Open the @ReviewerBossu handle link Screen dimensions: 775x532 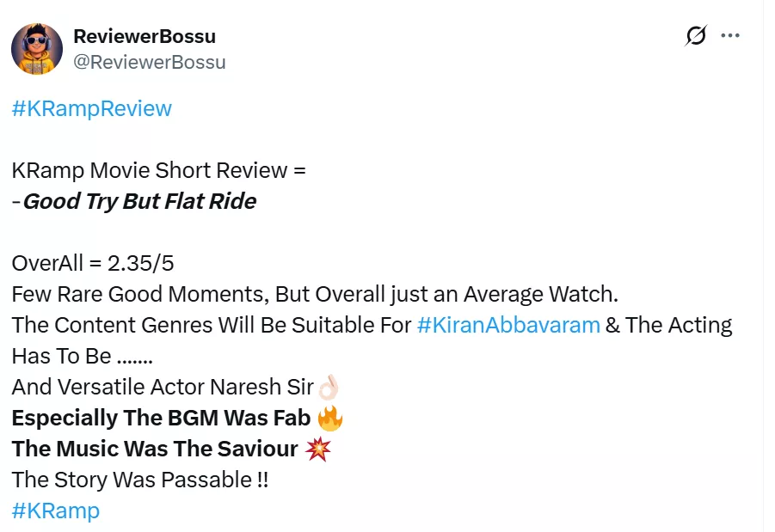pyautogui.click(x=150, y=62)
